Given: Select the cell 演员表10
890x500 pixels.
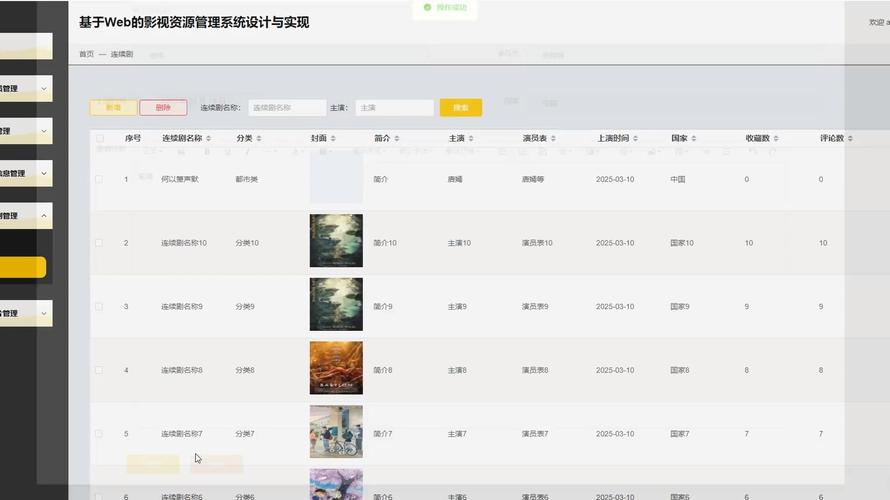Looking at the screenshot, I should click(537, 243).
